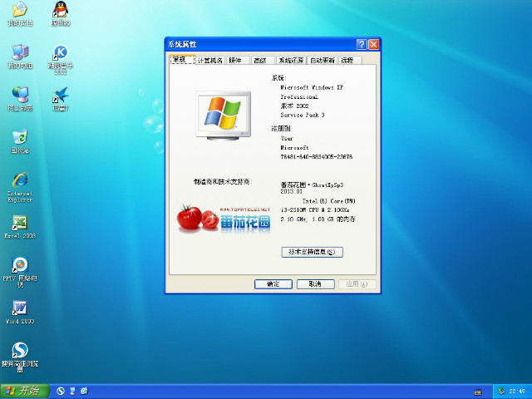Click the "Intel(R) Core(TM)" processor text
This screenshot has width=532, height=399.
click(329, 201)
